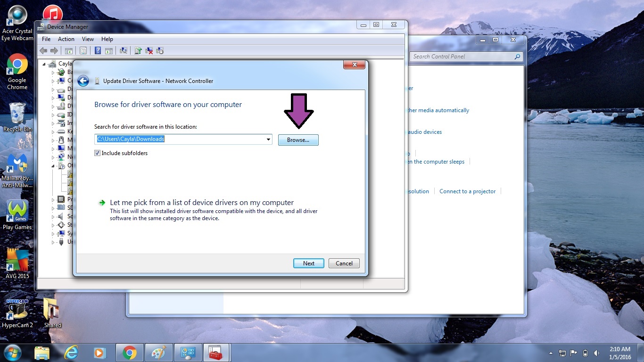The width and height of the screenshot is (644, 362).
Task: Click the Browse... button
Action: pyautogui.click(x=298, y=140)
